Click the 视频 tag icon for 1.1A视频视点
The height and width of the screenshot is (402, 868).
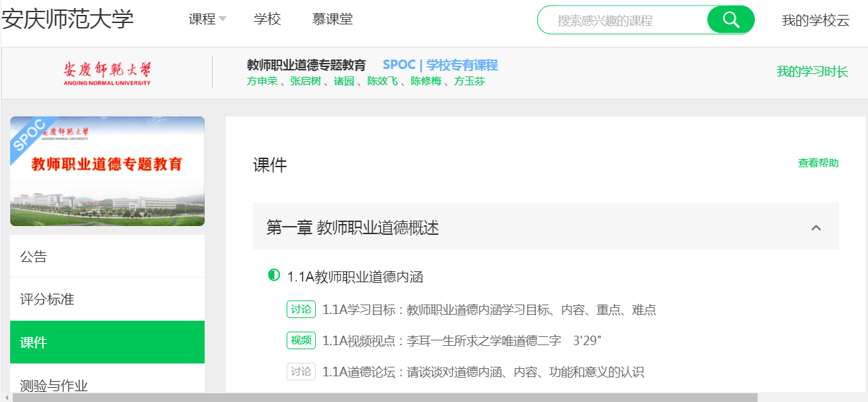[301, 340]
